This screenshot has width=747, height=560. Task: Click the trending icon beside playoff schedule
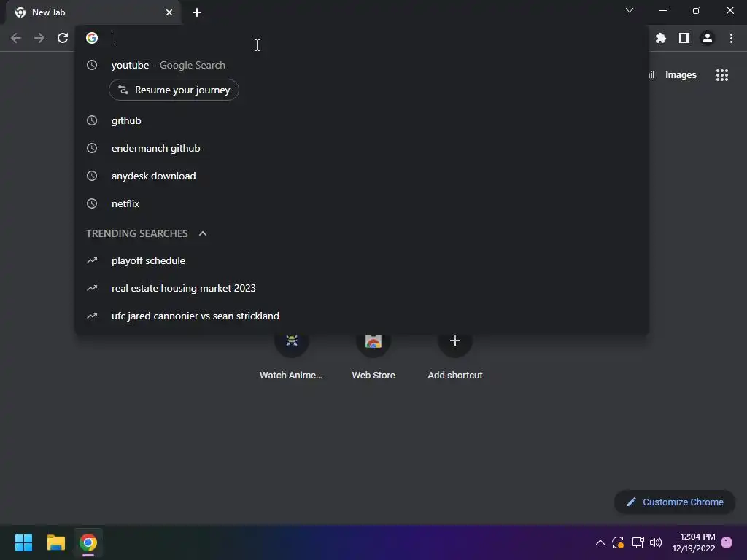tap(92, 260)
